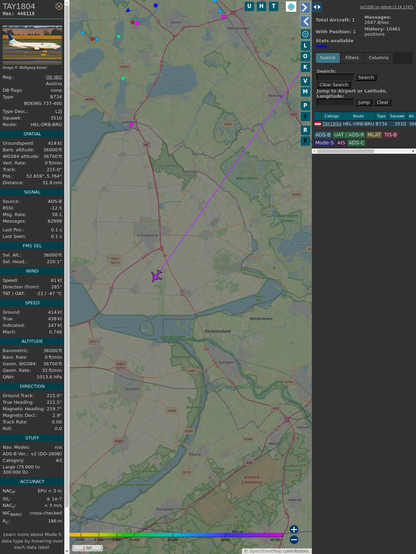
Task: Click the U map toggle button
Action: [x=249, y=6]
